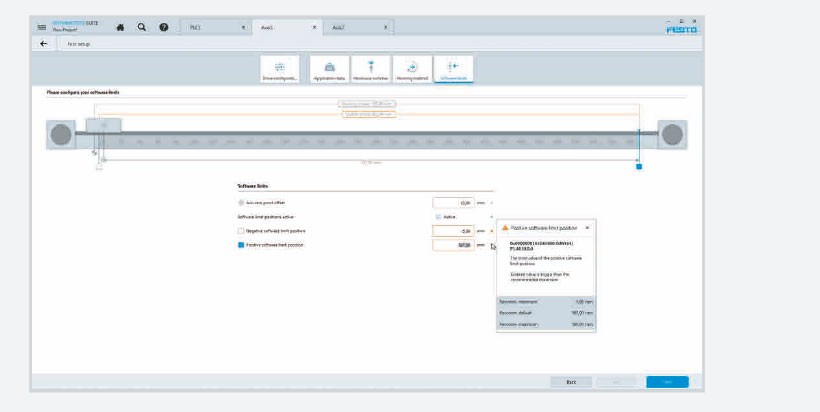Minimize the application window
The width and height of the screenshot is (820, 412).
tap(669, 21)
